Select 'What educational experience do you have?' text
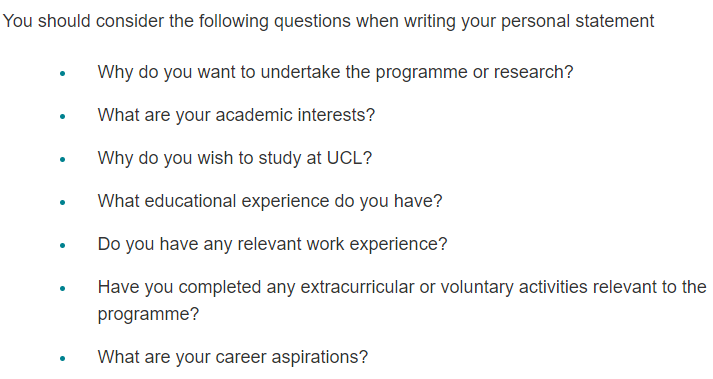Image resolution: width=713 pixels, height=379 pixels. [x=270, y=201]
